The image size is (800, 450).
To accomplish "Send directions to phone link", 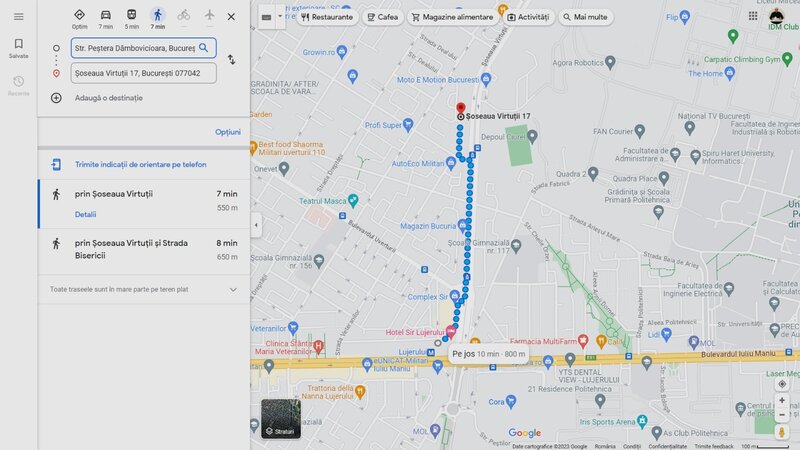I will pos(141,164).
